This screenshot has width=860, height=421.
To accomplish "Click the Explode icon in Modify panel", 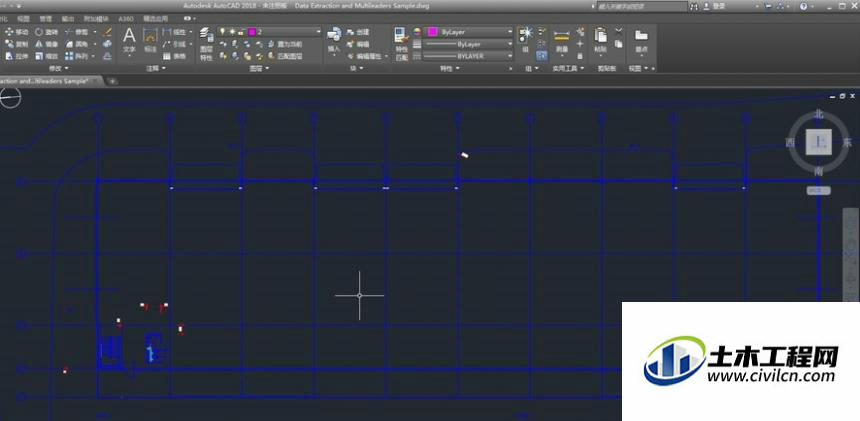I will coord(108,44).
